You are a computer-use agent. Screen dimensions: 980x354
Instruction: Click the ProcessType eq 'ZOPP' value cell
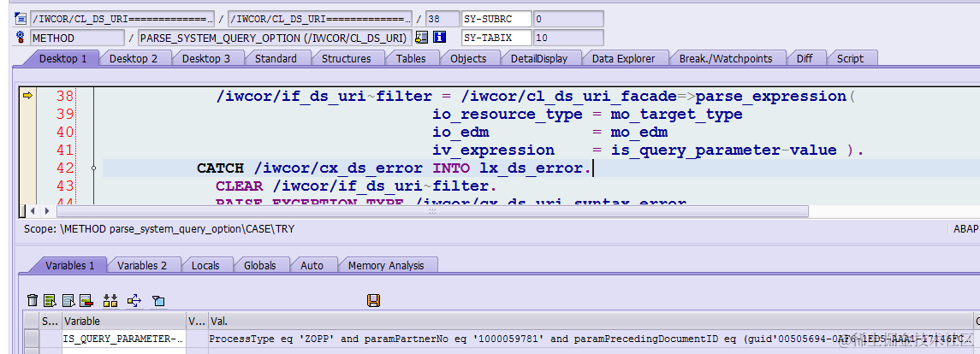pos(591,339)
